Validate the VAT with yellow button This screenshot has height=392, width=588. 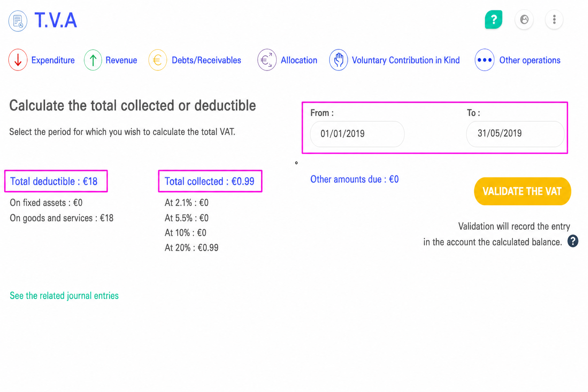tap(523, 191)
